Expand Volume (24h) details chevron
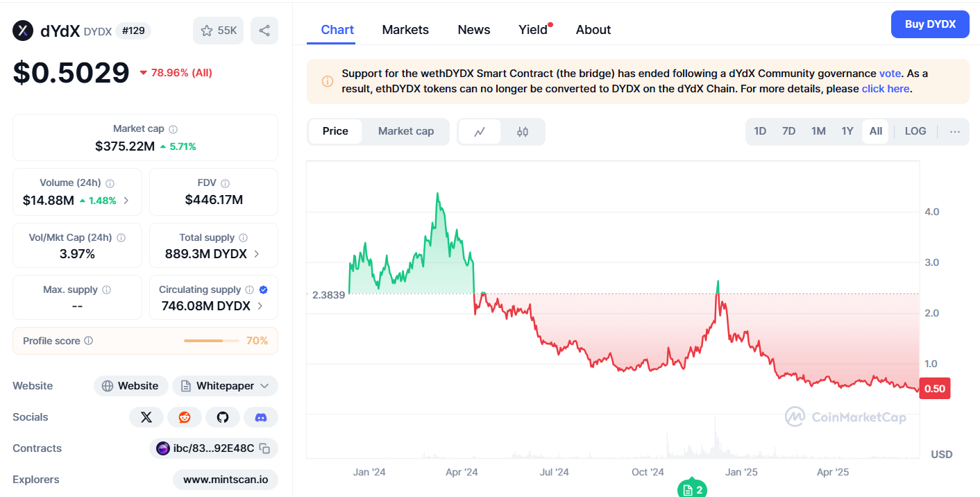 pyautogui.click(x=126, y=201)
